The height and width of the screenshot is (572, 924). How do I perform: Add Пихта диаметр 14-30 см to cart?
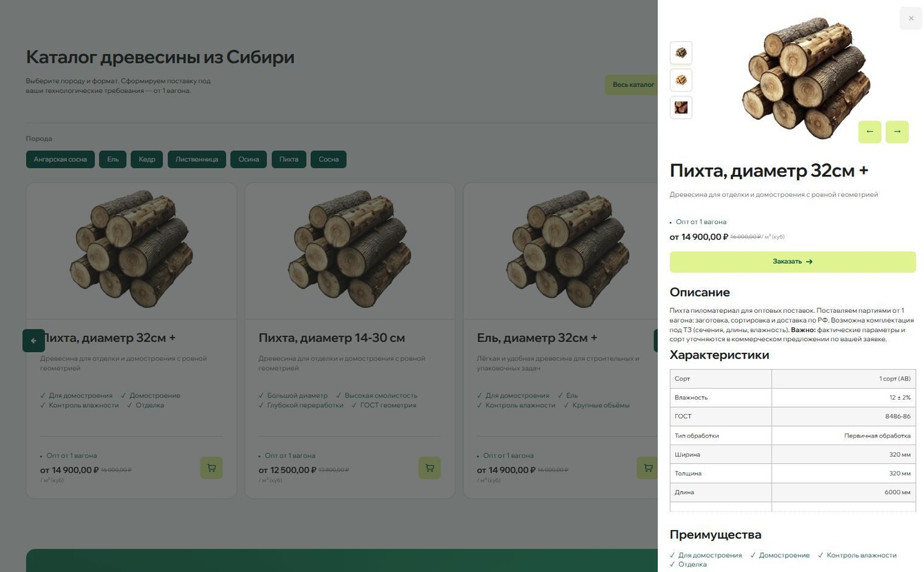tap(430, 468)
